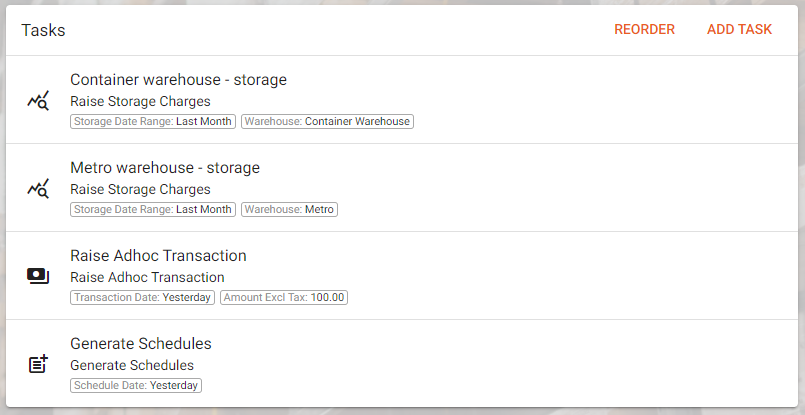Image resolution: width=805 pixels, height=415 pixels.
Task: Select the Raise Adhoc Transaction task title
Action: point(158,256)
